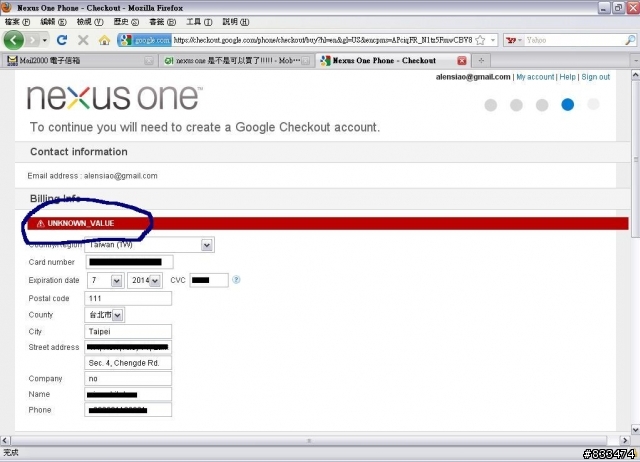Click the blue progress step dot
640x462 pixels.
567,104
